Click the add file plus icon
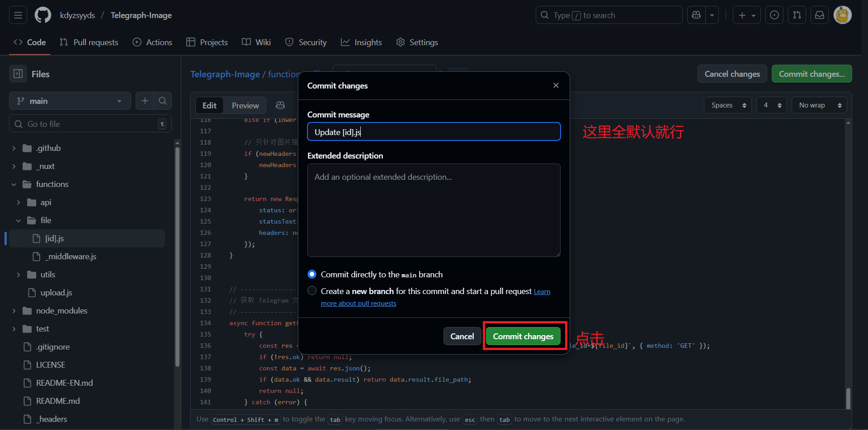The height and width of the screenshot is (430, 868). pos(145,101)
